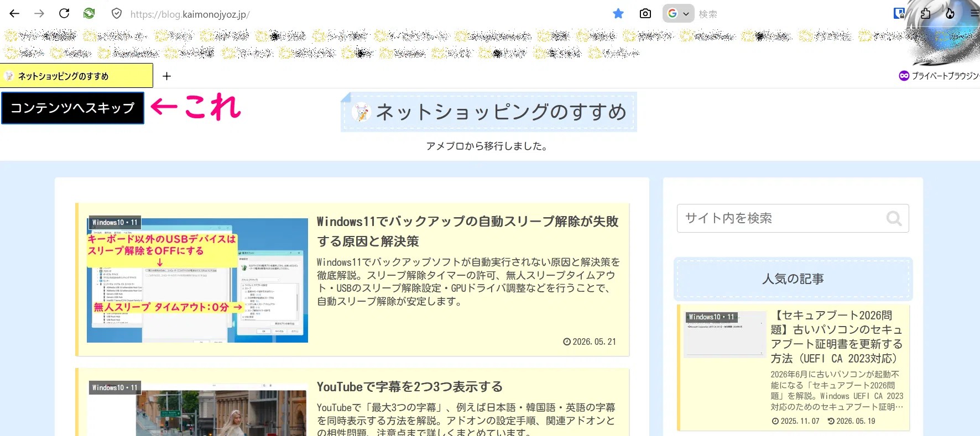The image size is (980, 436).
Task: Open article Windows11でバックアップの自動スリープ解除
Action: [467, 231]
